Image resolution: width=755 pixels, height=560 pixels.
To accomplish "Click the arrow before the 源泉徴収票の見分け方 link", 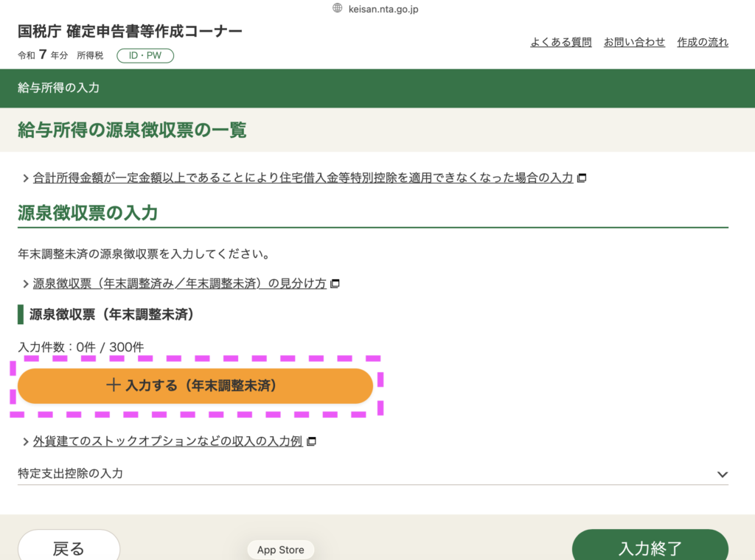I will click(x=26, y=284).
